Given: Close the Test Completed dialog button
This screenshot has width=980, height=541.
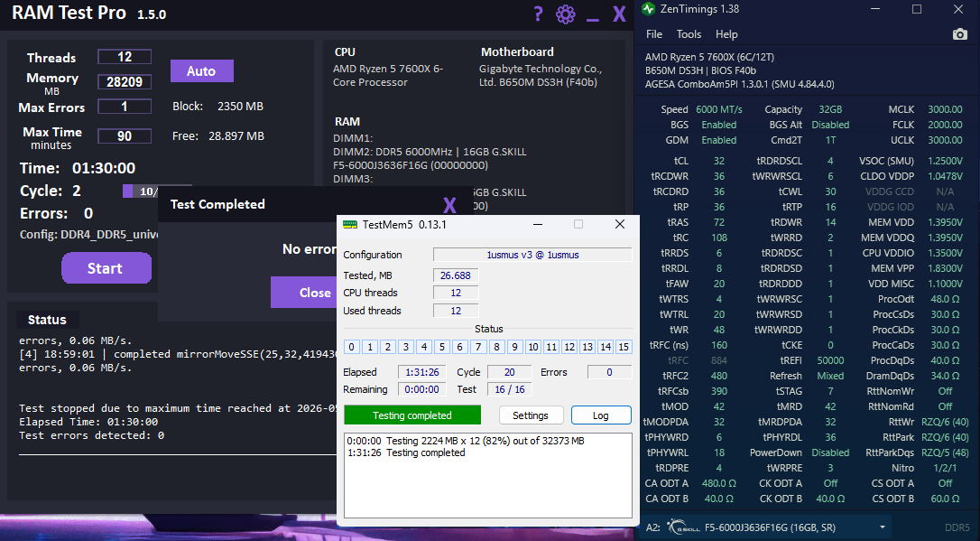Looking at the screenshot, I should coord(304,293).
